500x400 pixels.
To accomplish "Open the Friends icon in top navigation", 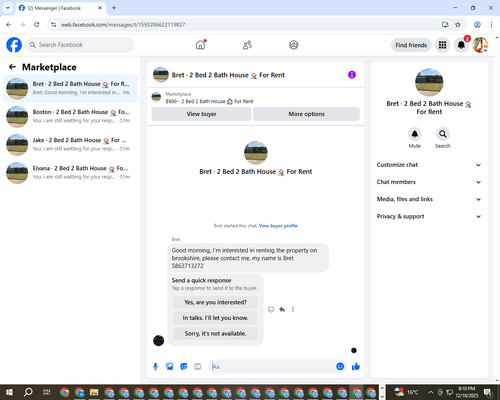I will pos(247,45).
